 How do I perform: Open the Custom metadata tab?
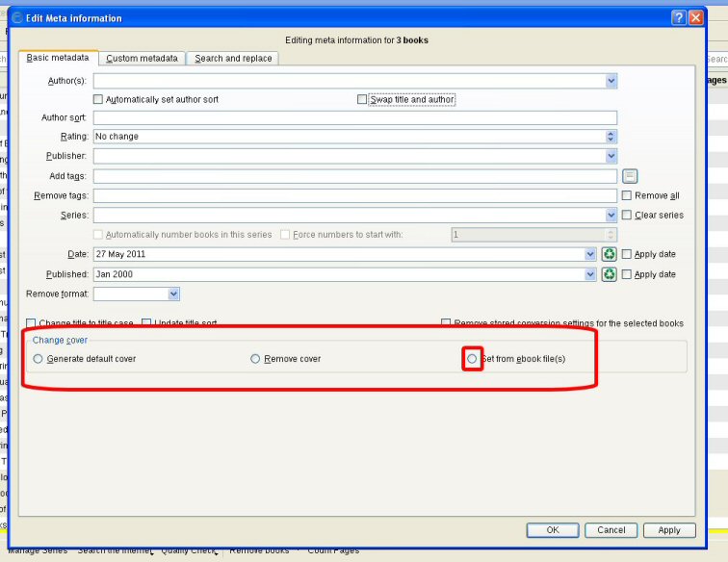143,59
